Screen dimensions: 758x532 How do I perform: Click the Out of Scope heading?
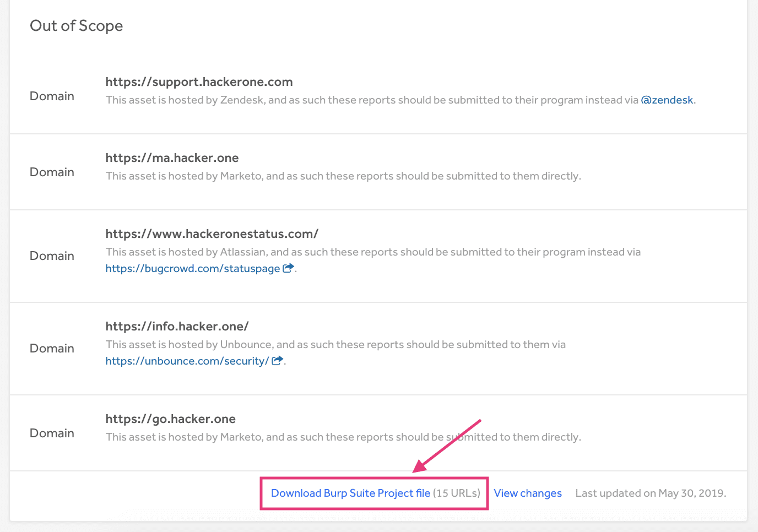click(x=76, y=26)
